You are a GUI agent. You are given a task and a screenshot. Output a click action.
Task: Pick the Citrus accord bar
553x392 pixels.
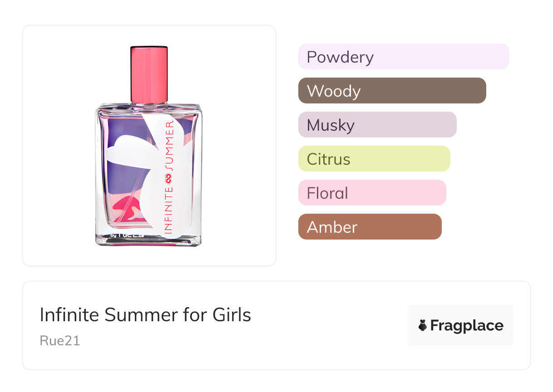click(374, 159)
